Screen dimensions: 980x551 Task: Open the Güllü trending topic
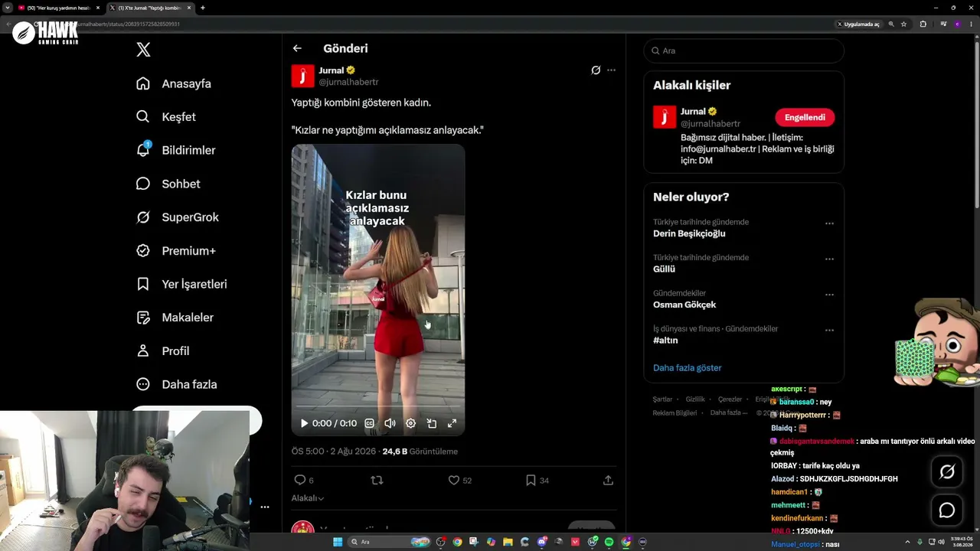pyautogui.click(x=664, y=269)
